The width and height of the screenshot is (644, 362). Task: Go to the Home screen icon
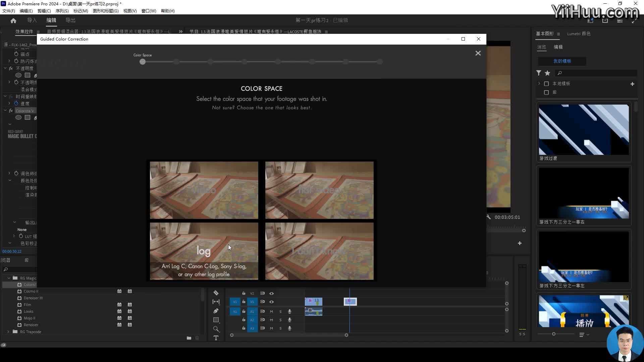[13, 20]
